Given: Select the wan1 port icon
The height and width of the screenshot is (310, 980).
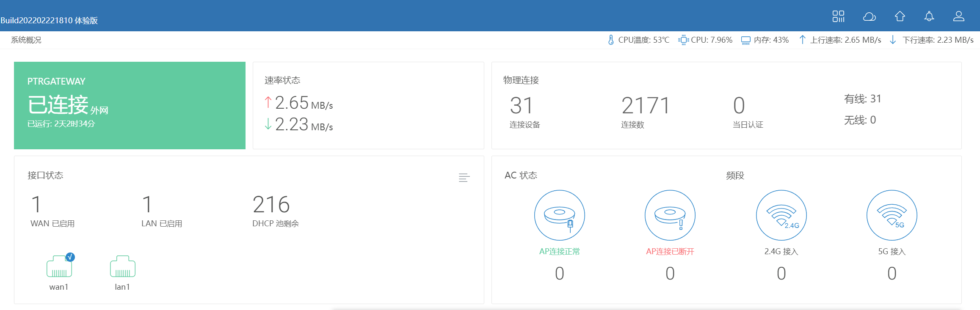Looking at the screenshot, I should point(59,266).
